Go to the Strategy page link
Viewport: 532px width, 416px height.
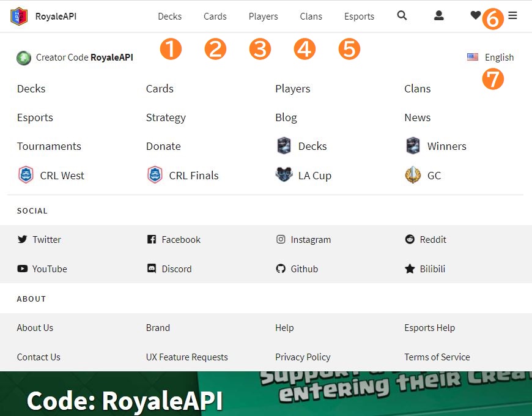coord(166,117)
